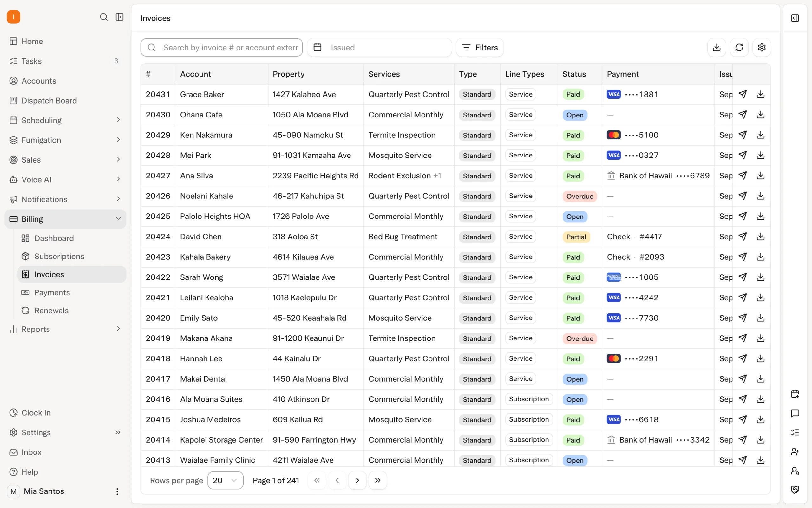Screen dimensions: 812x508
Task: Open the Dispatch Board page
Action: [x=65, y=100]
